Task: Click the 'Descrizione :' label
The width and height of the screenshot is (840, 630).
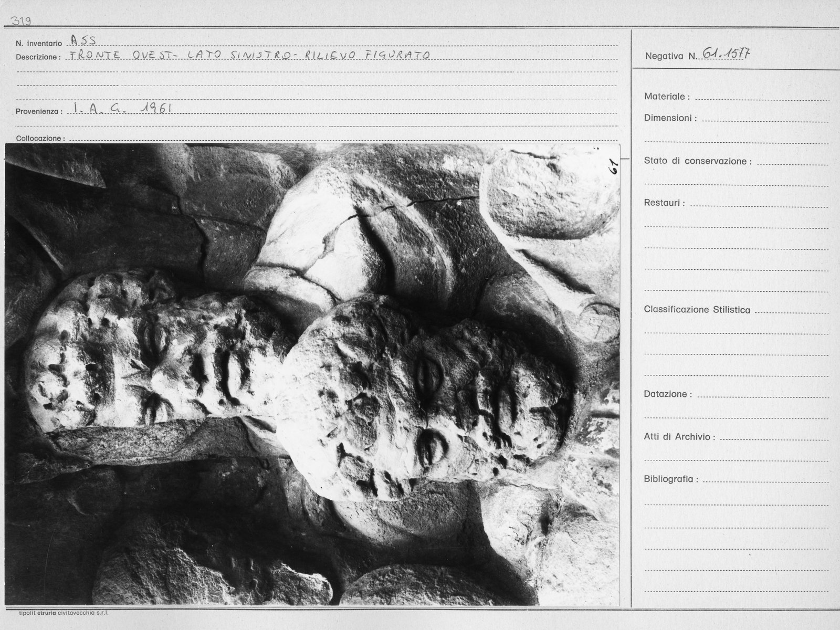Action: (x=38, y=57)
